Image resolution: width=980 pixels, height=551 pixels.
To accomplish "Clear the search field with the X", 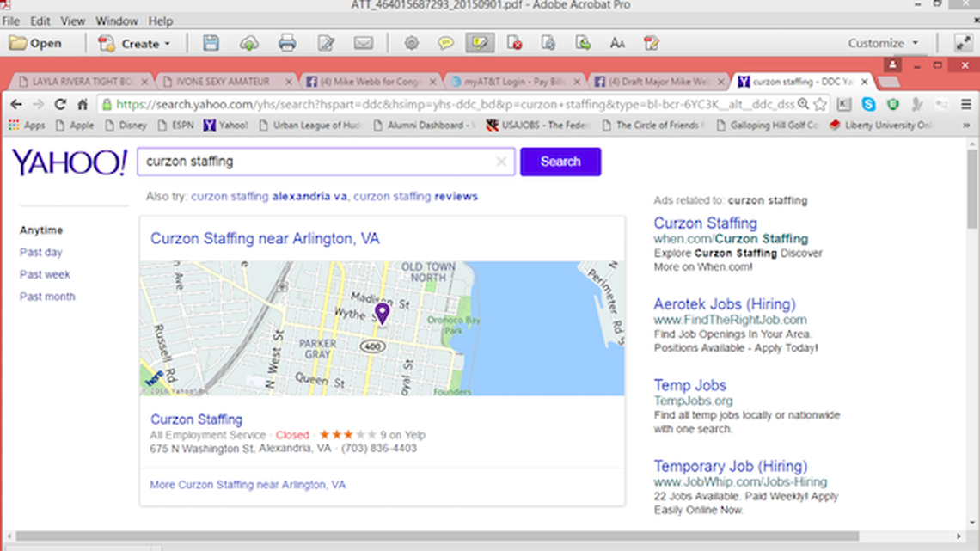I will [501, 162].
